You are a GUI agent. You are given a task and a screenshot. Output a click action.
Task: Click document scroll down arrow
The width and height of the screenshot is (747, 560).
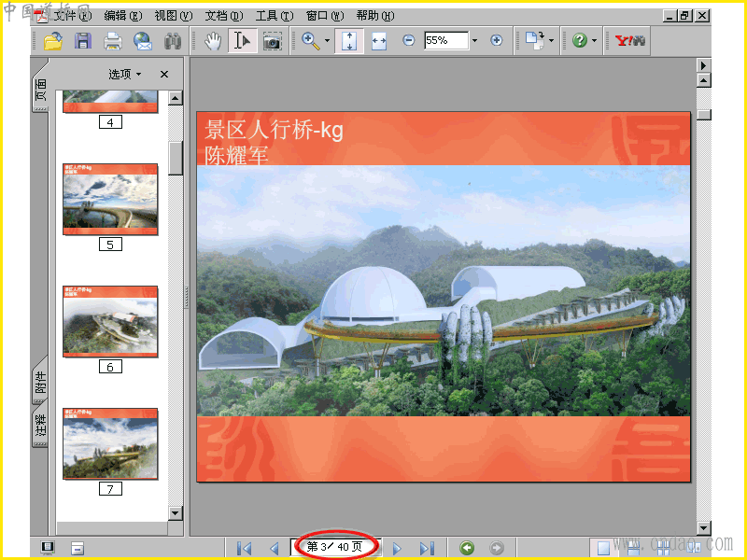(x=704, y=527)
